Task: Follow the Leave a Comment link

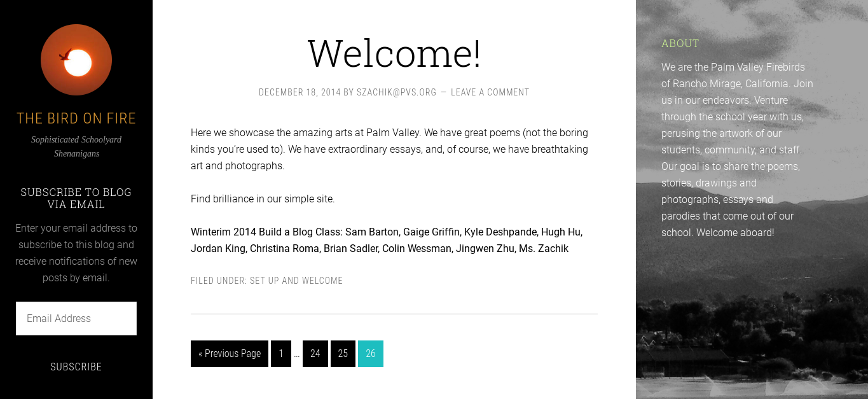Action: [490, 92]
